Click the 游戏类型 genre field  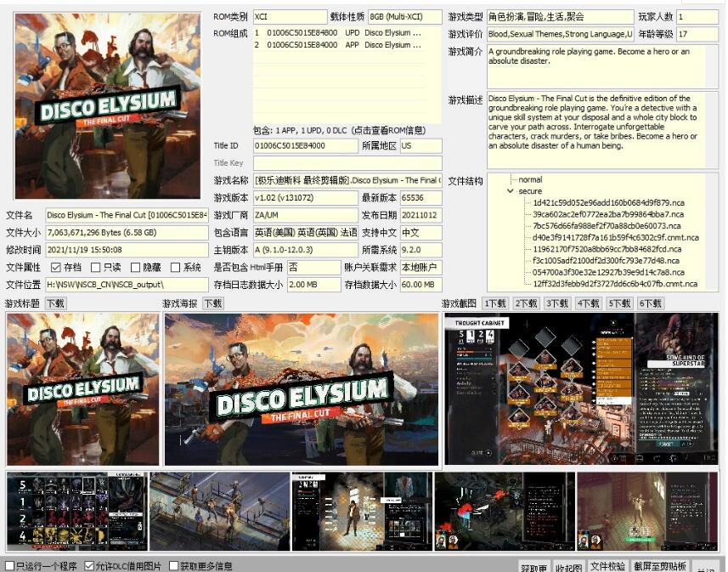click(x=560, y=17)
